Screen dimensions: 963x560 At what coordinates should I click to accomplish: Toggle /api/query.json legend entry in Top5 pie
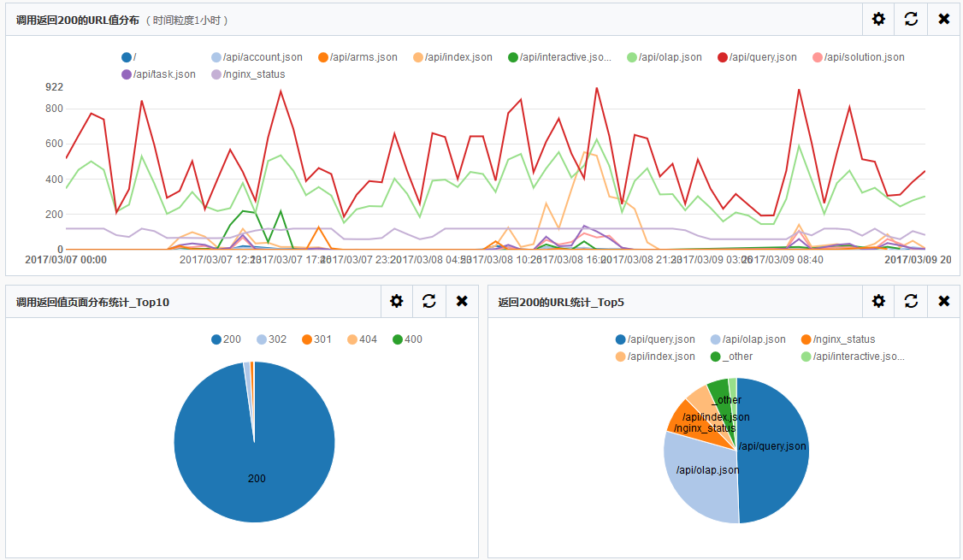(655, 339)
